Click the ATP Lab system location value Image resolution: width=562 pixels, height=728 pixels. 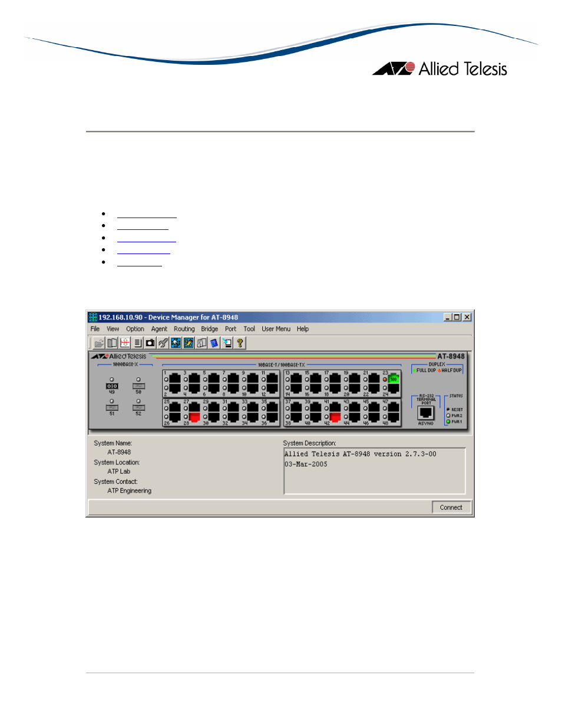click(x=119, y=472)
